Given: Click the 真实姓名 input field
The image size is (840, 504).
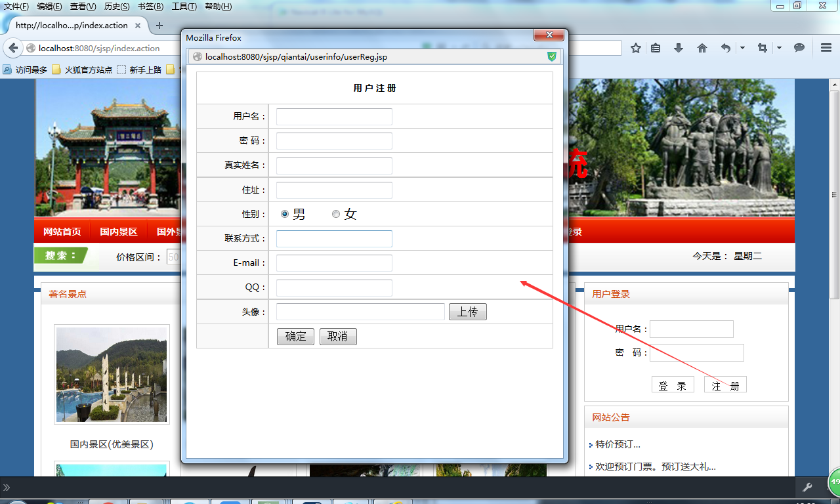Looking at the screenshot, I should [x=334, y=165].
